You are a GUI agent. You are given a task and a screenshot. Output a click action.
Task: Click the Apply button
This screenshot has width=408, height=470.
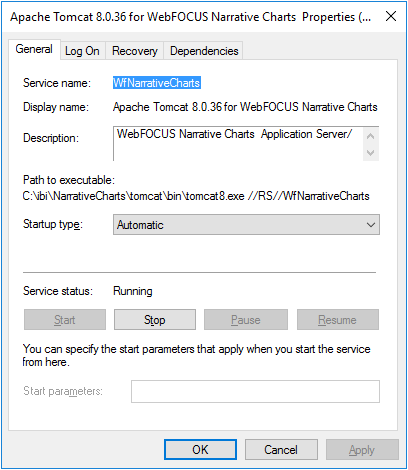click(x=362, y=450)
